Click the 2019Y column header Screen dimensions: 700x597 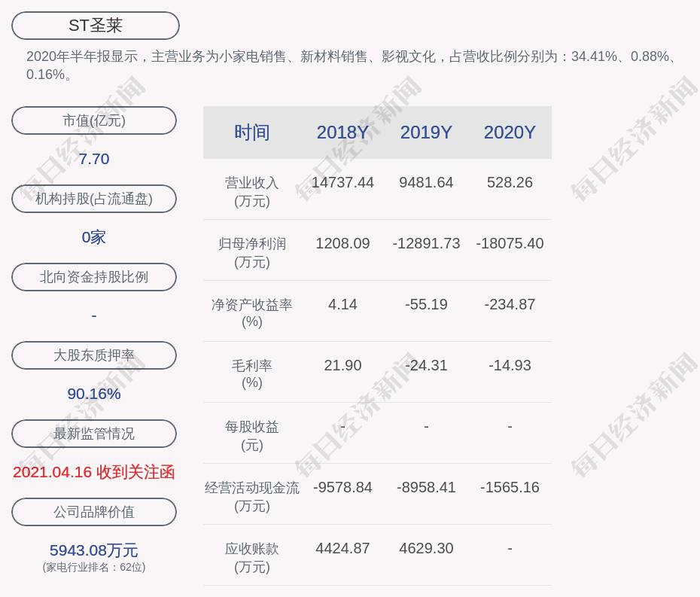click(x=426, y=132)
